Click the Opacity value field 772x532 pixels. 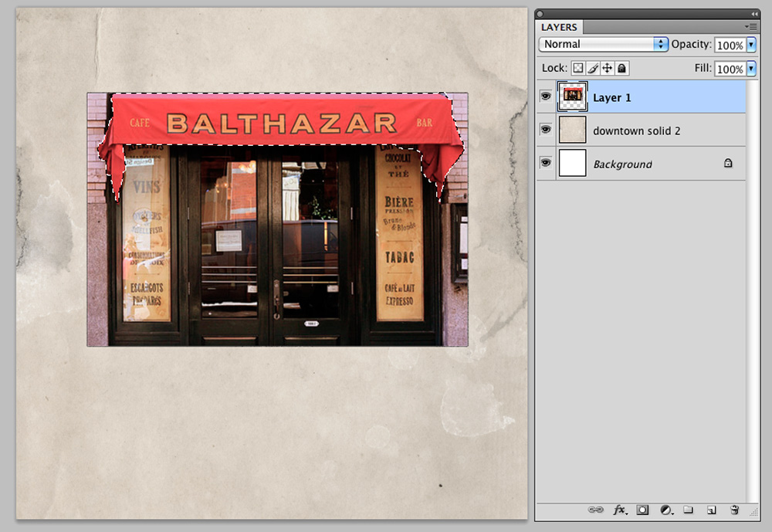coord(730,45)
